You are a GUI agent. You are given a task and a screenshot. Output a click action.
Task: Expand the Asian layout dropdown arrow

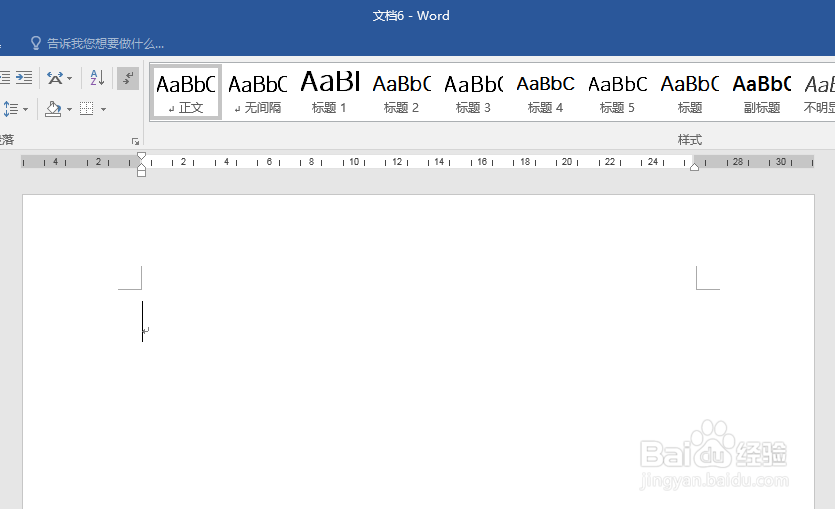click(x=70, y=79)
